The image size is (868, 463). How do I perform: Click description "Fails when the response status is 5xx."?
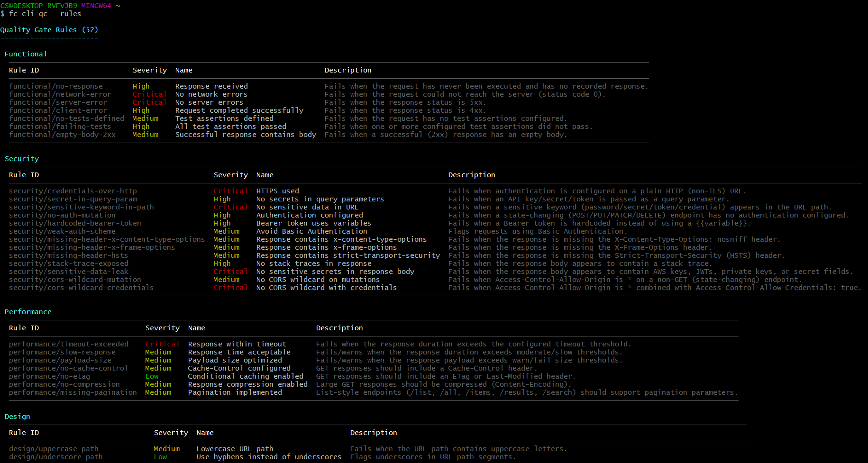[406, 102]
